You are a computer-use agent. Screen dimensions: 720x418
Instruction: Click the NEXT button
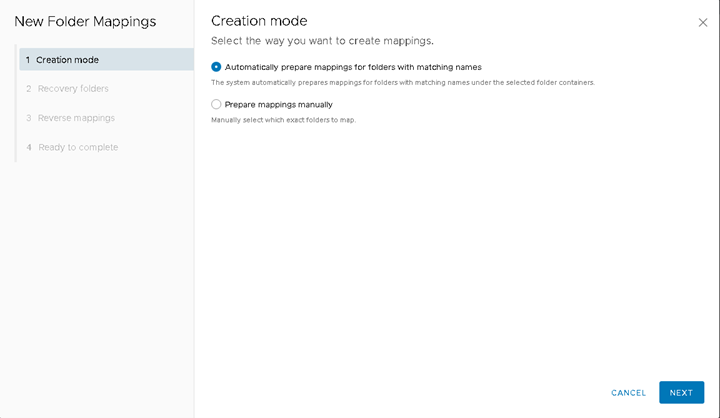pyautogui.click(x=681, y=392)
